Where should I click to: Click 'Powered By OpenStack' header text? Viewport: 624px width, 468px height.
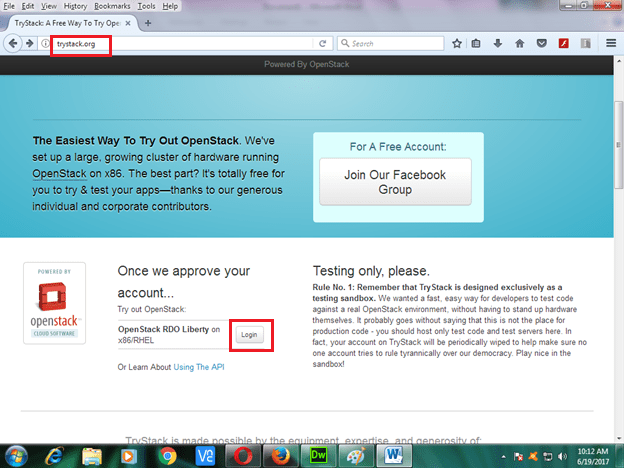coord(306,64)
